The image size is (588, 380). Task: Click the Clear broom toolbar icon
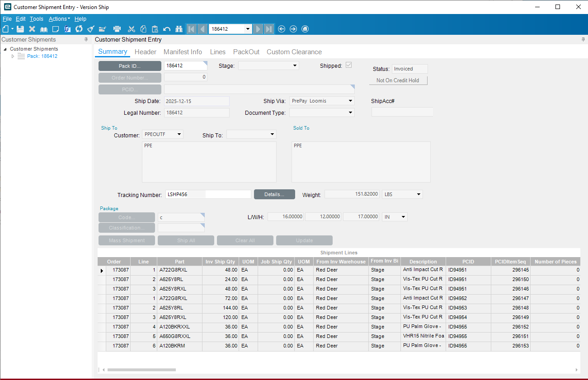(x=91, y=29)
